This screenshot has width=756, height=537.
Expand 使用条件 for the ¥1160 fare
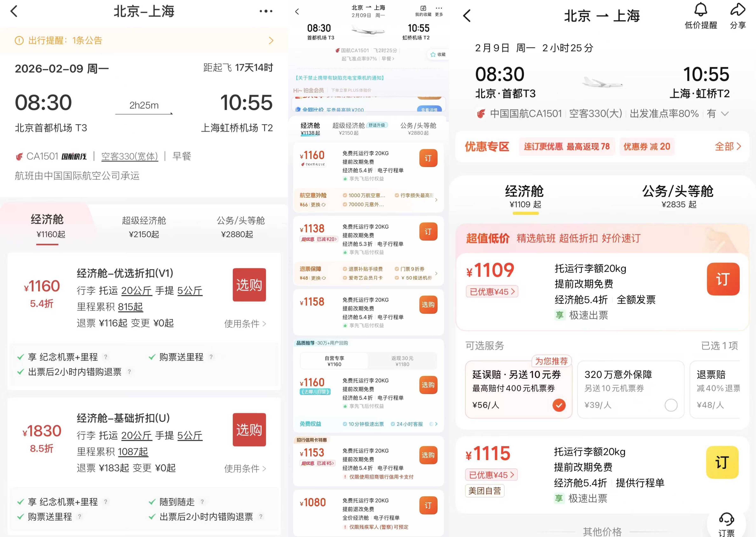[x=245, y=324]
